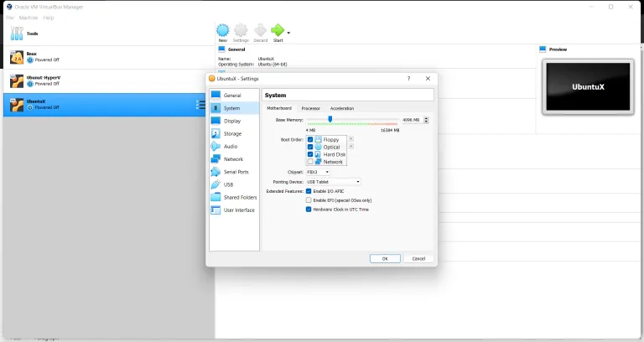Open the General settings category icon
Image resolution: width=644 pixels, height=342 pixels.
coord(216,96)
